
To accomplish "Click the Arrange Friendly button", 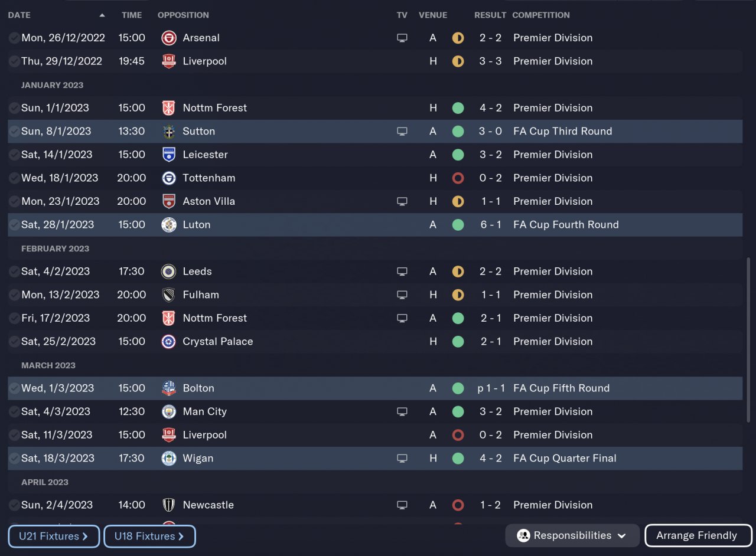I will (x=698, y=536).
